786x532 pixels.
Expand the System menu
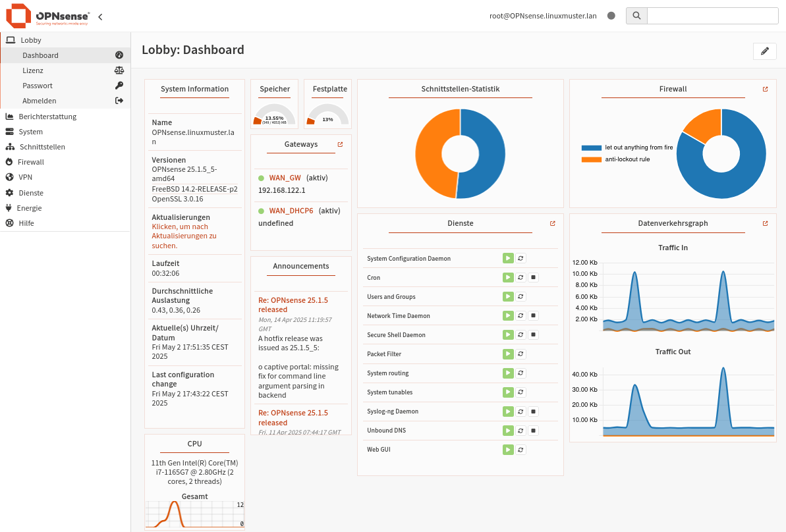click(65, 132)
